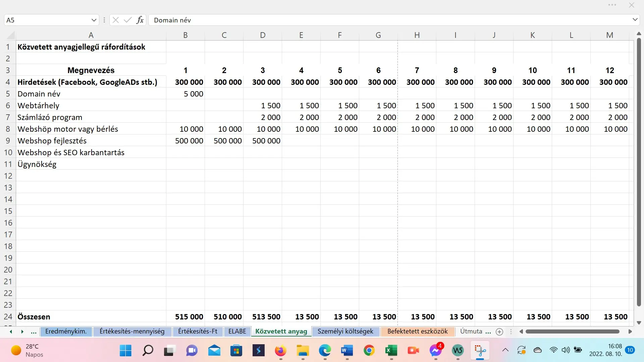Expand the formula bar chevron
Screen dimensions: 644x362
pos(635,20)
